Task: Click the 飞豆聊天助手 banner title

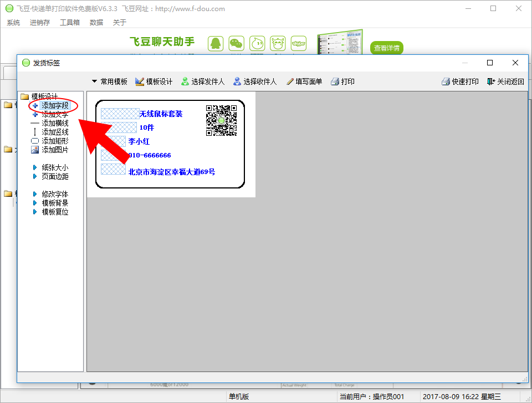Action: [162, 42]
